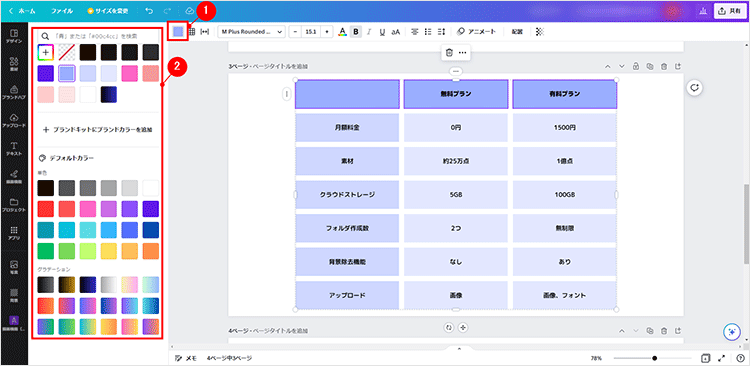This screenshot has width=750, height=366.
Task: Click the color search input field
Action: click(98, 35)
